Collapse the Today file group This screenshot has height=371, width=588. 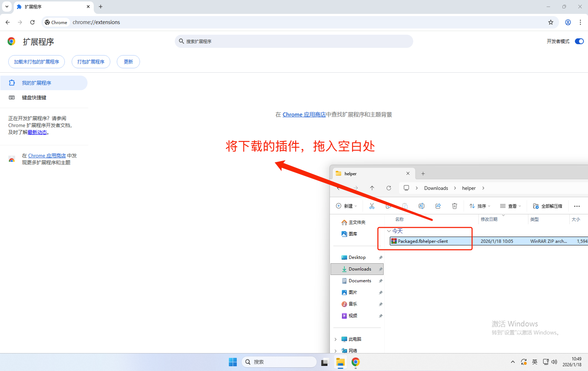tap(389, 231)
